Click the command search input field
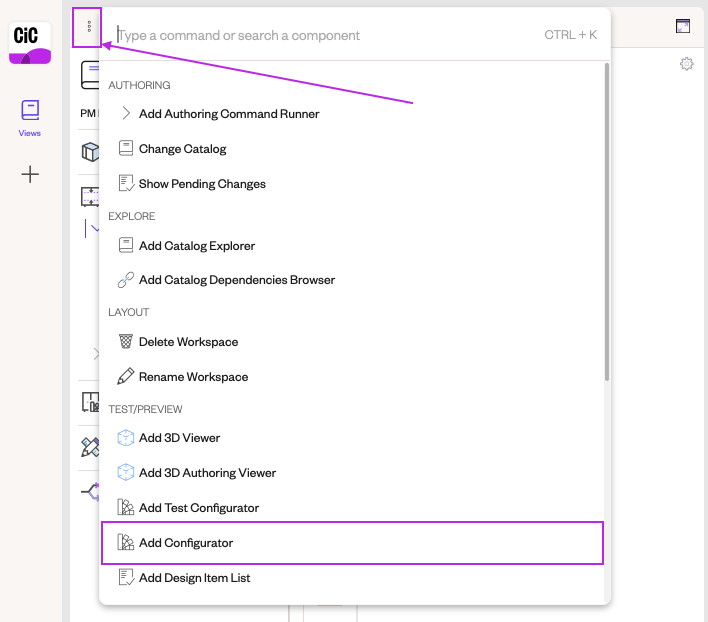The height and width of the screenshot is (622, 708). [329, 35]
